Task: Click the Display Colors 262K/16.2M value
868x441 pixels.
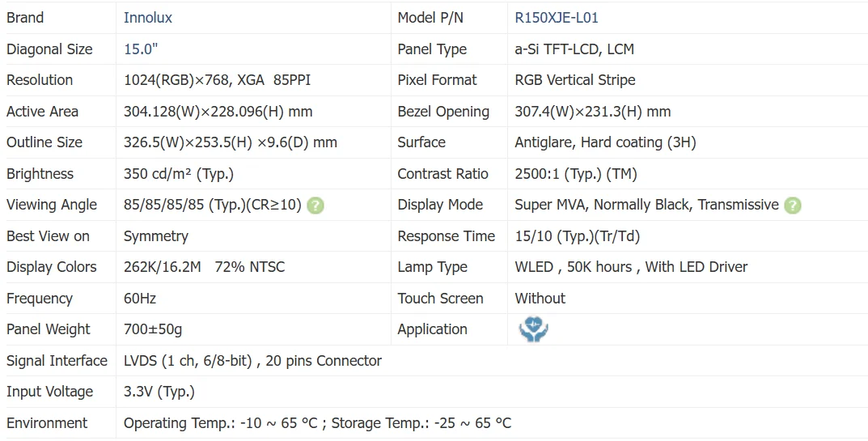Action: pos(162,266)
